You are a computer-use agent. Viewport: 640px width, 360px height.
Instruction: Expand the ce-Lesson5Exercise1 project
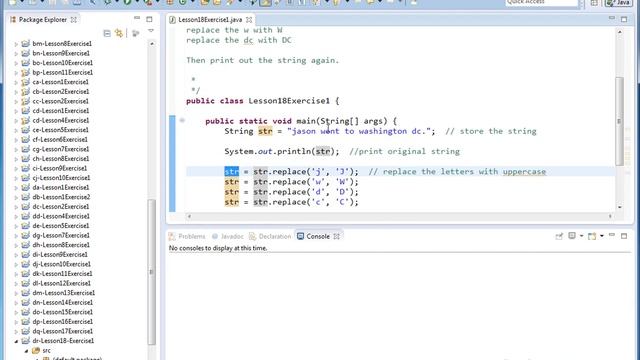click(16, 130)
